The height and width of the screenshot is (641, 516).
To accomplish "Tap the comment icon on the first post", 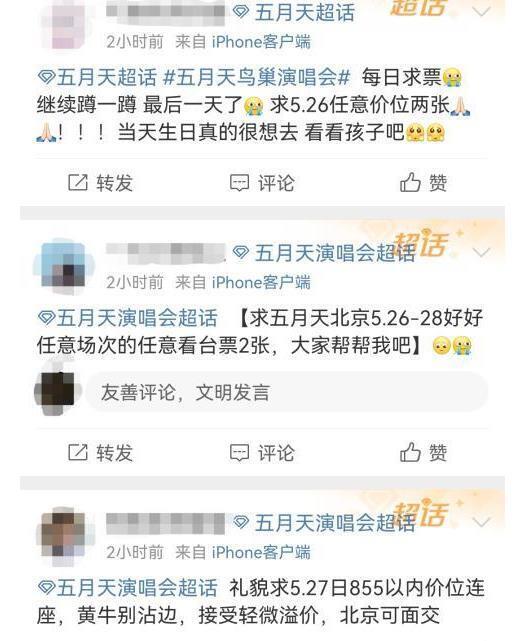I will (239, 183).
